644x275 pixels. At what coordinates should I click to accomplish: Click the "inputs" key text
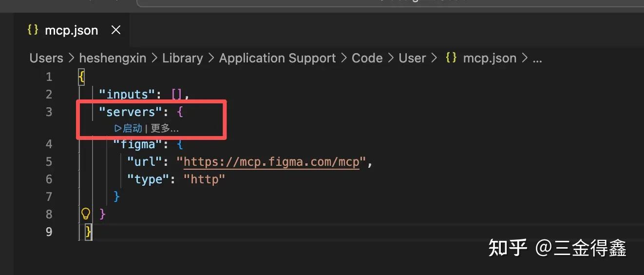[127, 94]
